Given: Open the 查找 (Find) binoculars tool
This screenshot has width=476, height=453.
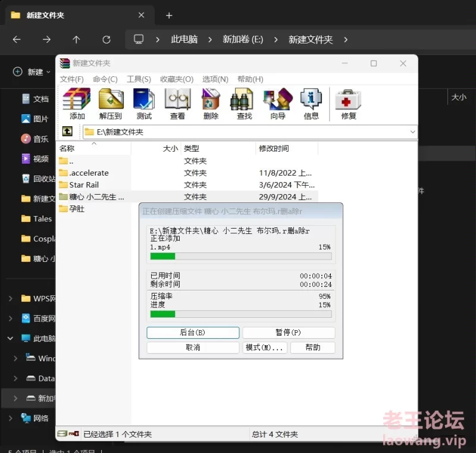Looking at the screenshot, I should coord(244,104).
